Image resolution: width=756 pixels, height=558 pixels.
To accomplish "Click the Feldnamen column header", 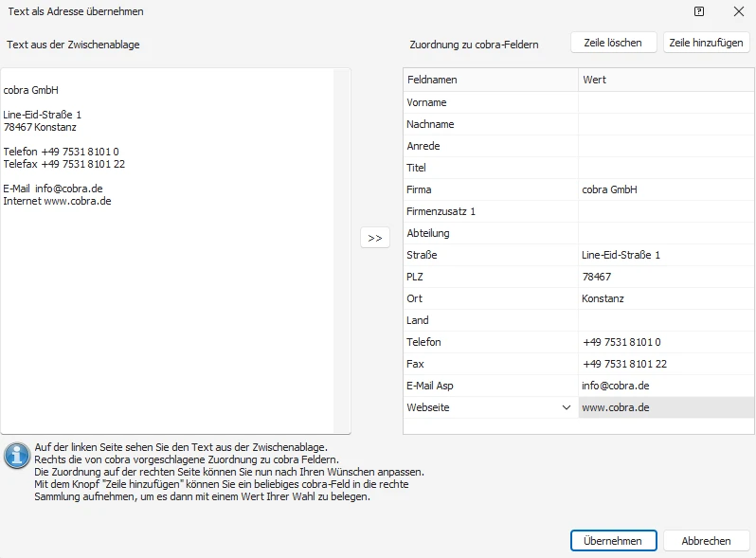I will [x=491, y=80].
